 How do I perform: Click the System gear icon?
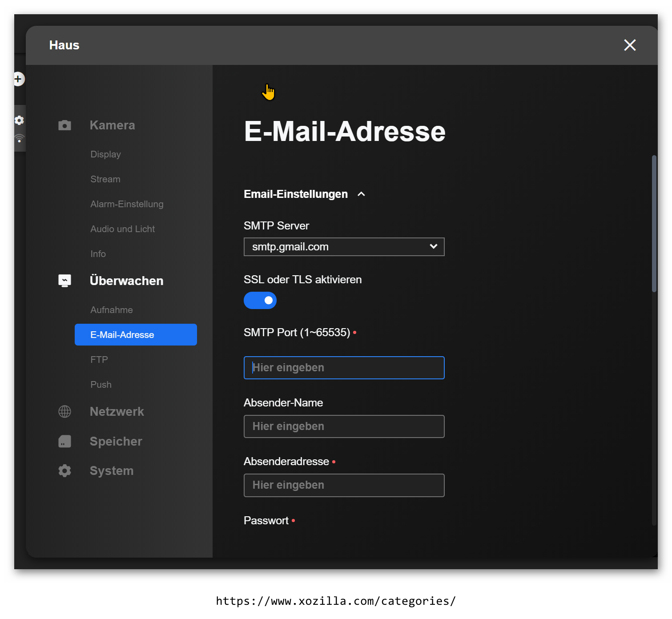tap(64, 470)
